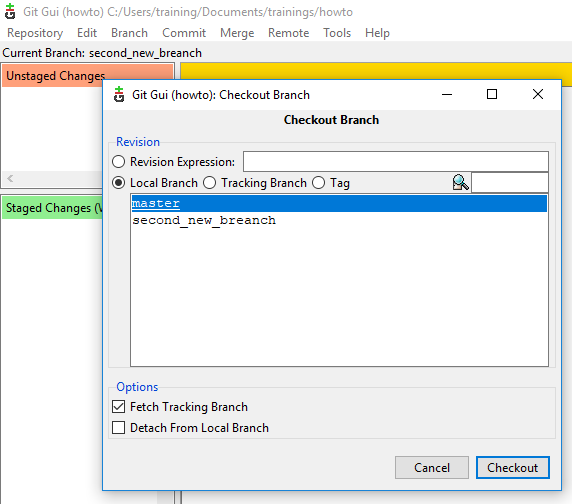Viewport: 572px width, 504px height.
Task: Uncheck Fetch Tracking Branch option
Action: coord(119,407)
